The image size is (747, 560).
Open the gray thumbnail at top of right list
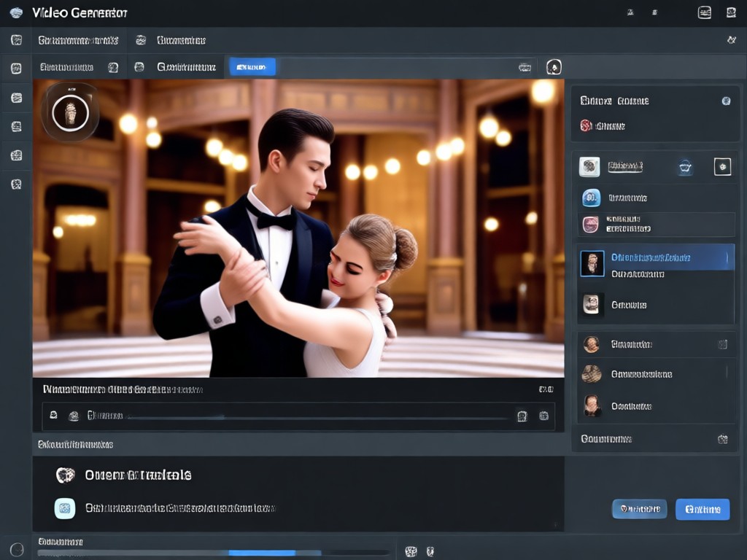click(589, 167)
